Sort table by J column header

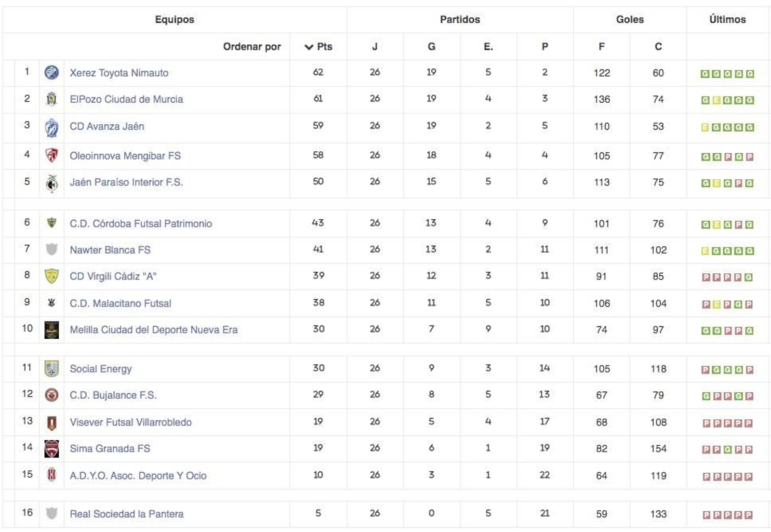point(374,47)
